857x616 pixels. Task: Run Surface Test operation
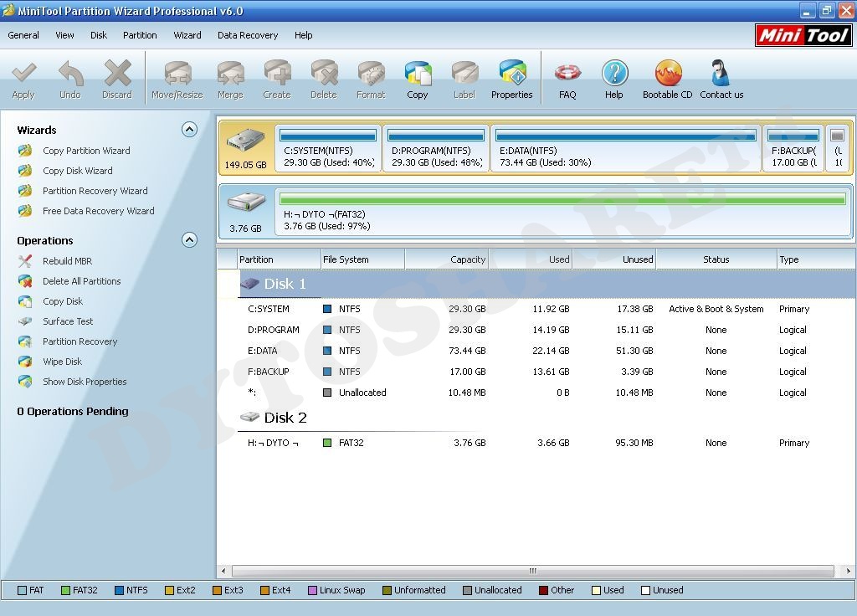(x=68, y=321)
